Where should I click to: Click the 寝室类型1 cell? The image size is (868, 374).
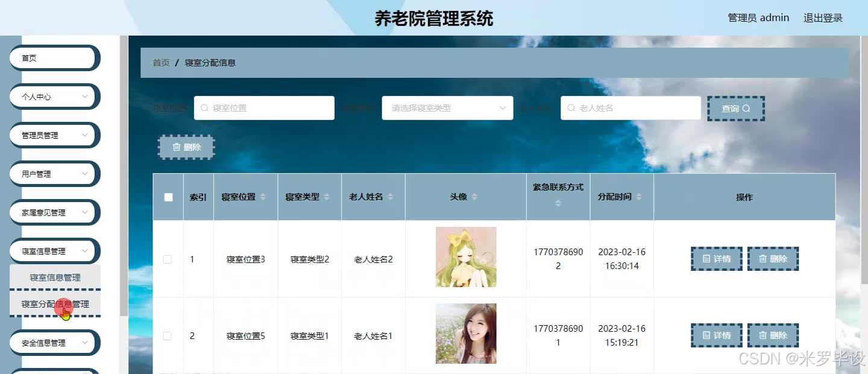(x=310, y=336)
